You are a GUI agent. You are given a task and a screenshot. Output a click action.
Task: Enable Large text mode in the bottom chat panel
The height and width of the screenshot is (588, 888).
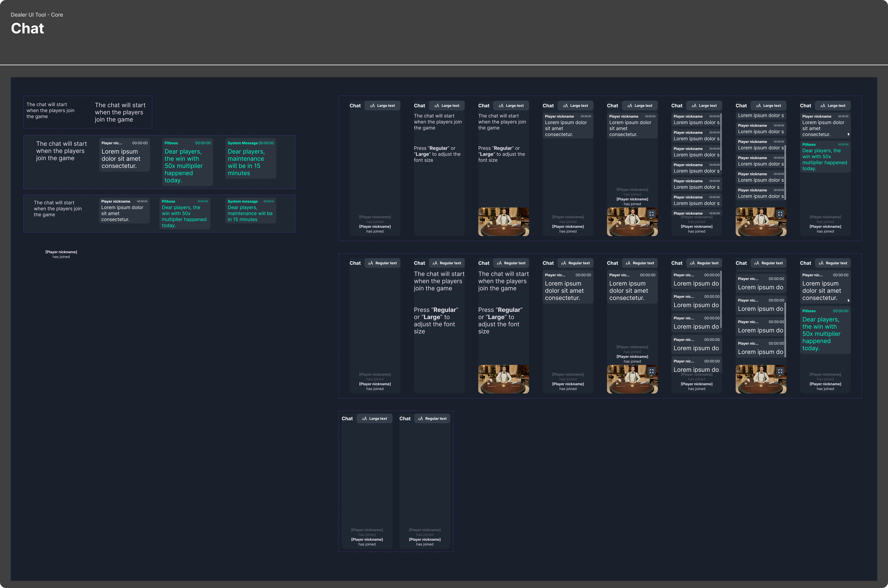coord(374,418)
